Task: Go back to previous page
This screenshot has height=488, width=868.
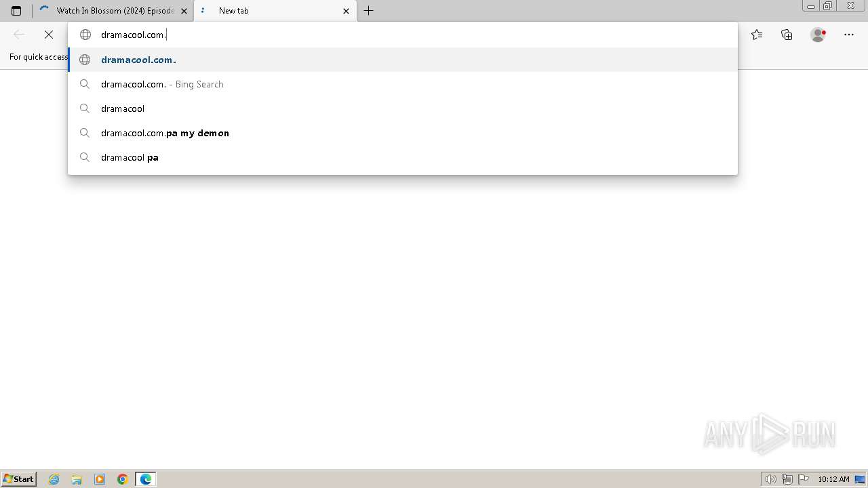Action: click(19, 35)
